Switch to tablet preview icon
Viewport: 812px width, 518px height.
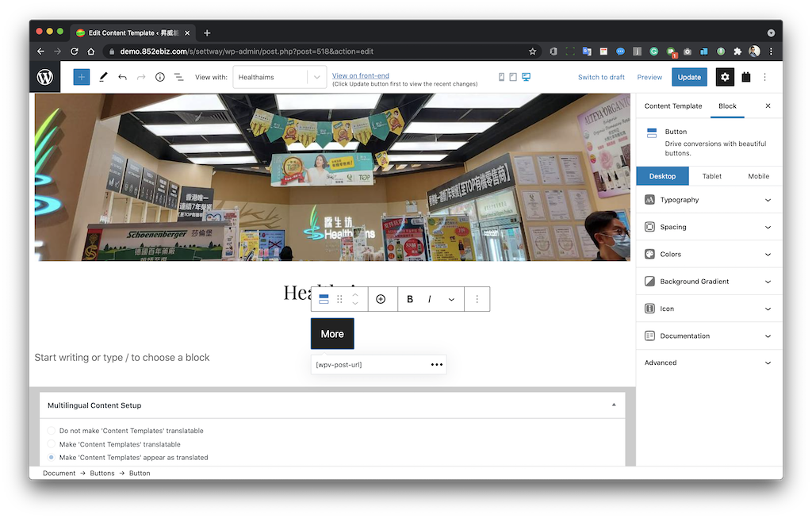[513, 77]
